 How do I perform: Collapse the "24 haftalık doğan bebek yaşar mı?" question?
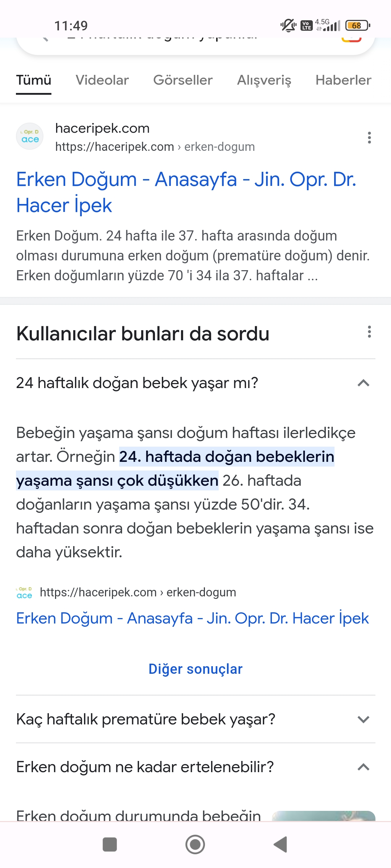[363, 383]
